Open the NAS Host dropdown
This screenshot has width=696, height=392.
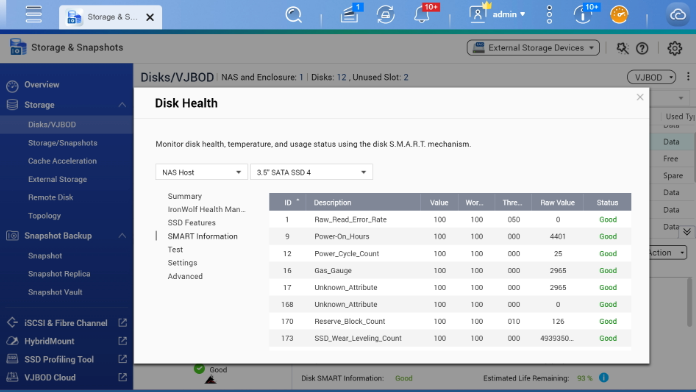(x=202, y=172)
